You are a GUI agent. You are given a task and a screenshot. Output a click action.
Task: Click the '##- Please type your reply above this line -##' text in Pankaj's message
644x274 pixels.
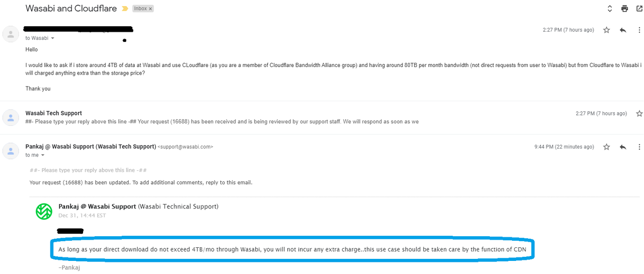tap(88, 170)
